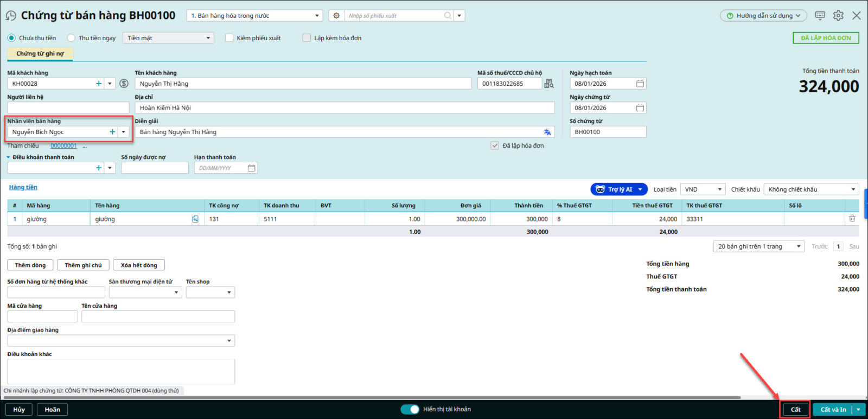Click the history clock icon beside the title
Image resolution: width=868 pixels, height=419 pixels.
[x=11, y=16]
